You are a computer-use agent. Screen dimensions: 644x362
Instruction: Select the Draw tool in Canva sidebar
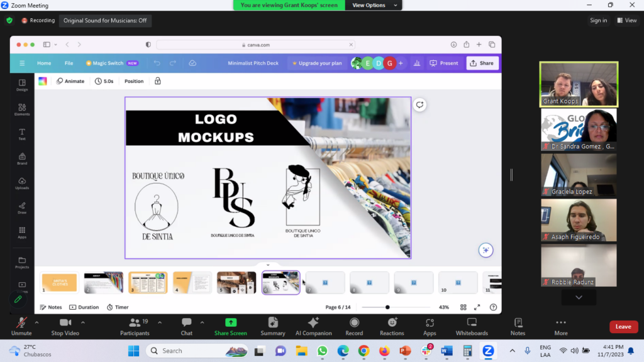point(22,208)
